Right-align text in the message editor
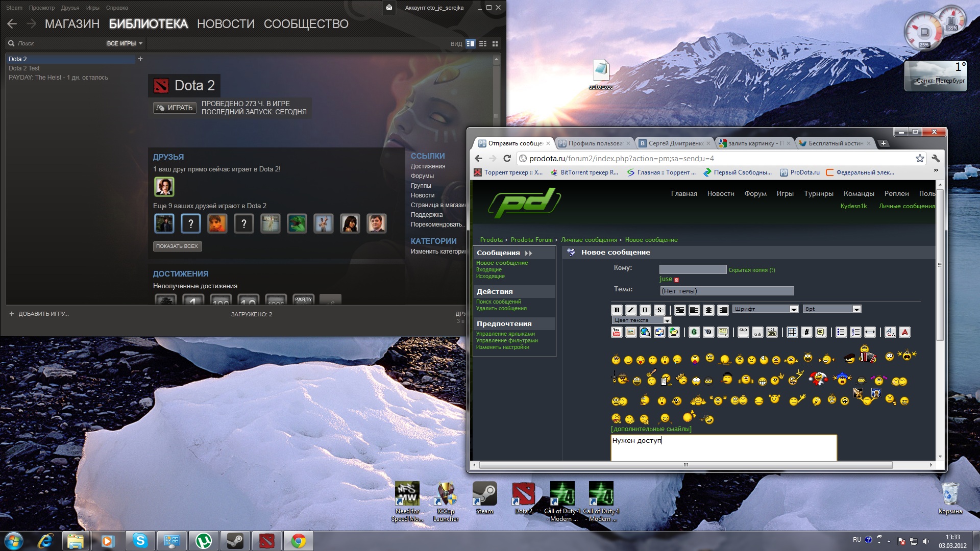980x551 pixels. 723,310
